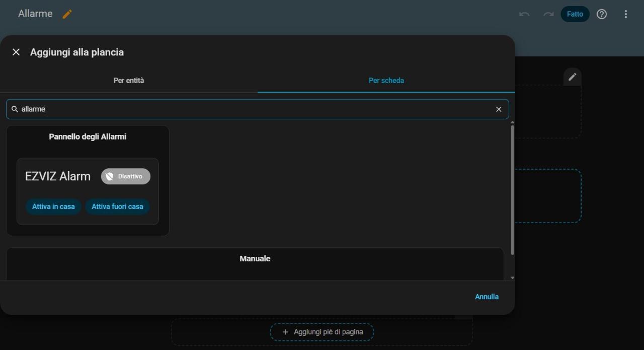
Task: Open the help question mark icon
Action: [x=602, y=14]
